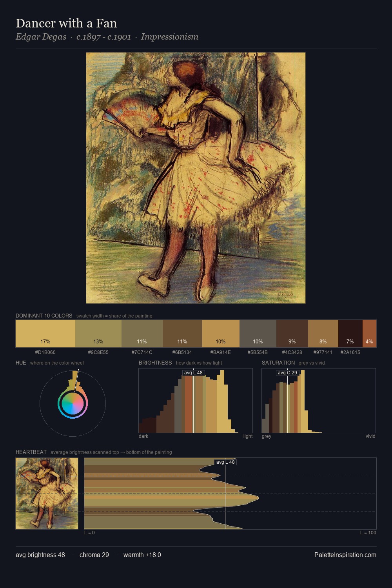Click 'avg C 29' marker in Saturation histogram

pos(287,372)
